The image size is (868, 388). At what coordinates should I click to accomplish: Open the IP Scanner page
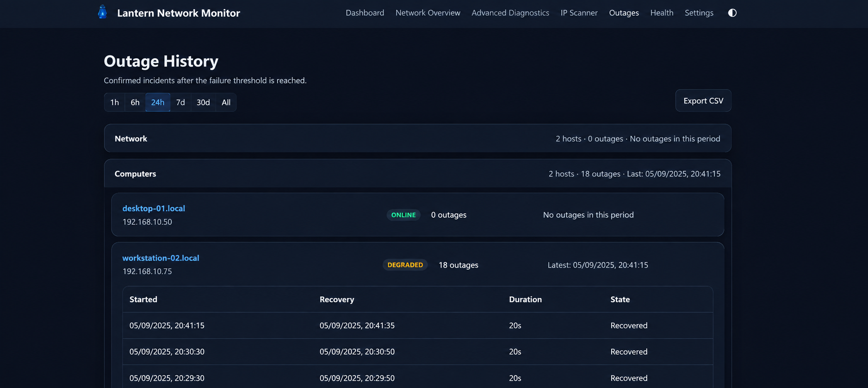(579, 13)
